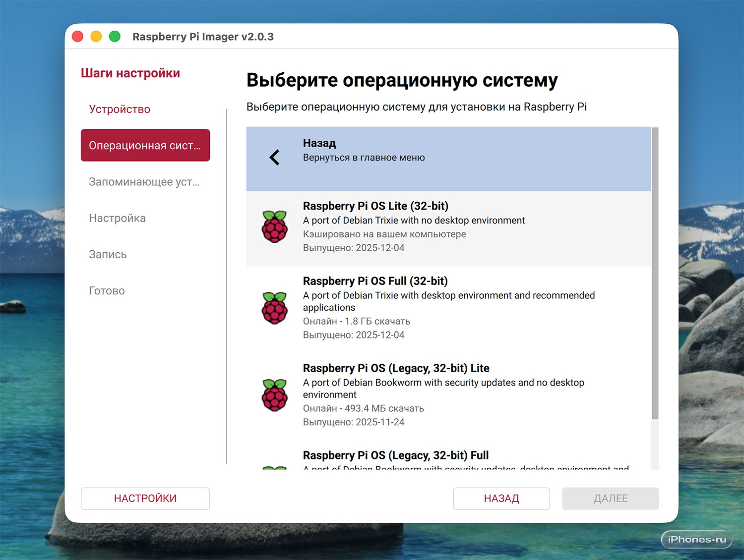
Task: Click the OS list vertical scrollbar
Action: tap(655, 274)
